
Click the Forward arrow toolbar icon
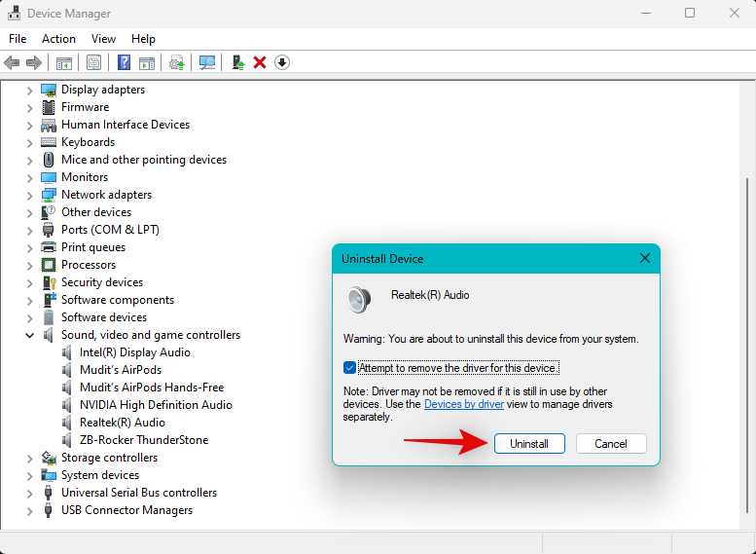(x=34, y=62)
